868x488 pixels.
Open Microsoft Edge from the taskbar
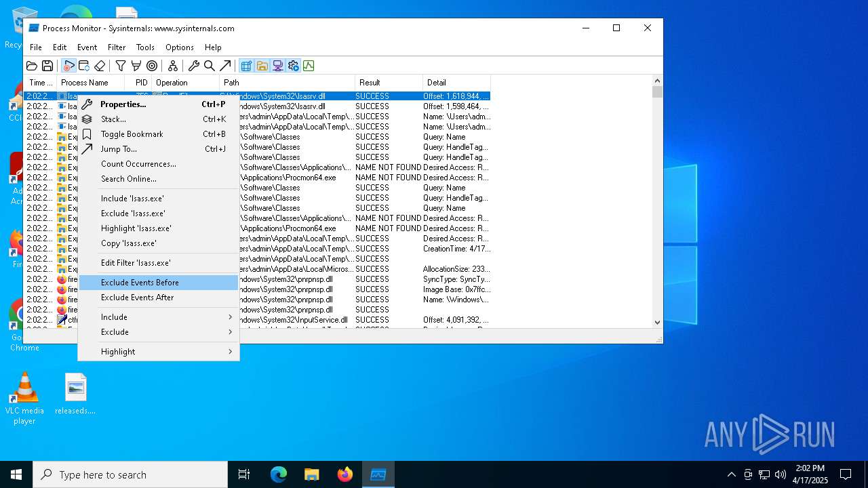tap(279, 474)
